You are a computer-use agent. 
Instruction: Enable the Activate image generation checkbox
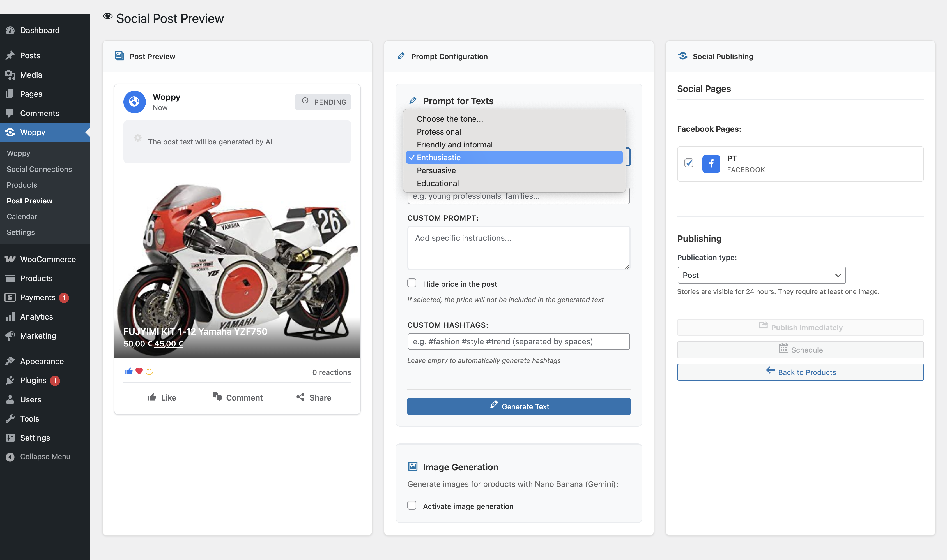[x=412, y=505]
